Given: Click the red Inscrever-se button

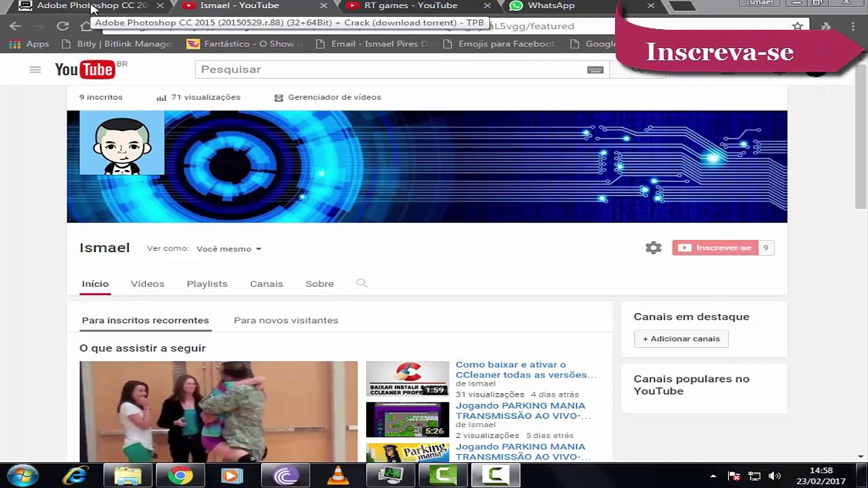Looking at the screenshot, I should [x=715, y=248].
